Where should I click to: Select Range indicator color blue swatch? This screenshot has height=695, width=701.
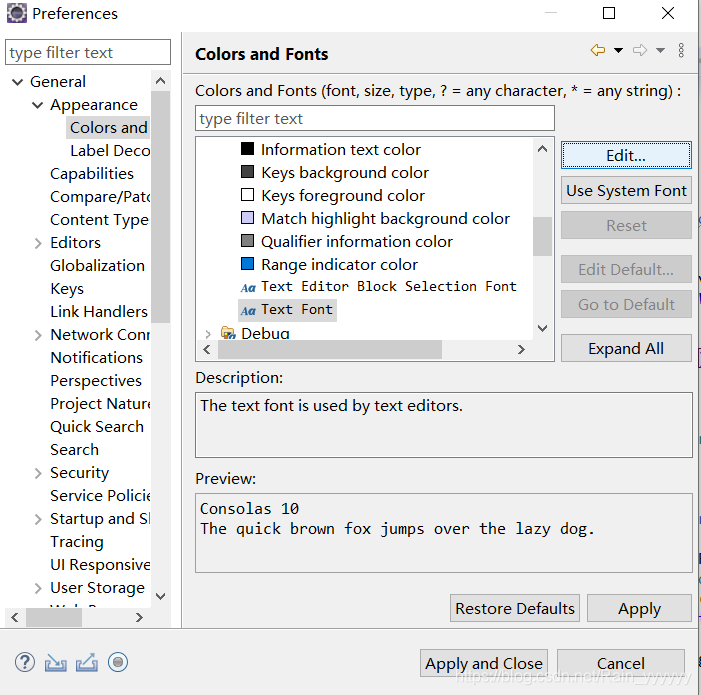(247, 264)
